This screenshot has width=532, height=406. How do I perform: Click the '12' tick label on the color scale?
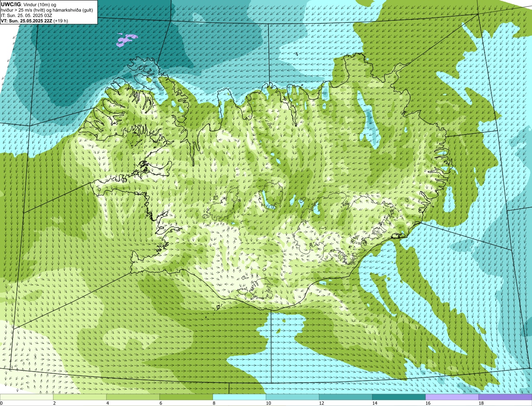point(322,403)
